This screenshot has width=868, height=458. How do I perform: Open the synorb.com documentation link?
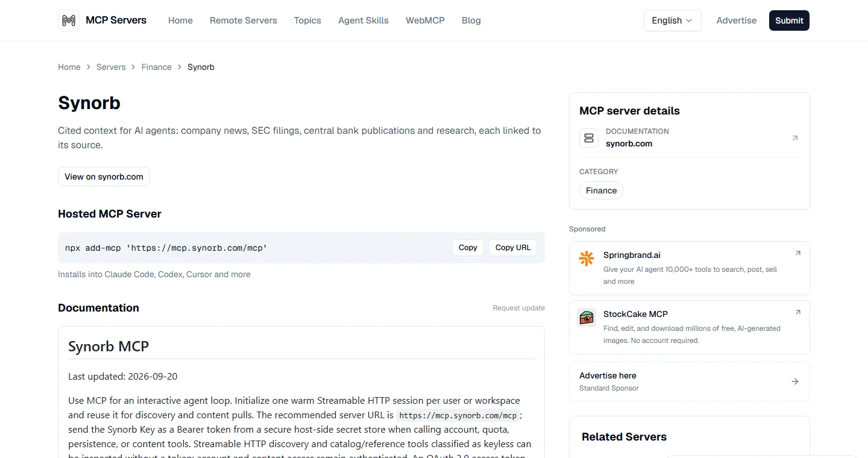629,143
